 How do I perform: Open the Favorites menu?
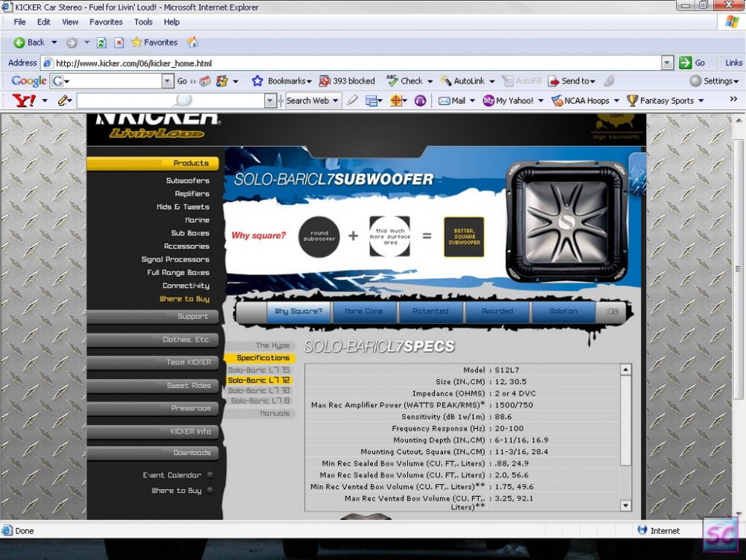point(106,22)
